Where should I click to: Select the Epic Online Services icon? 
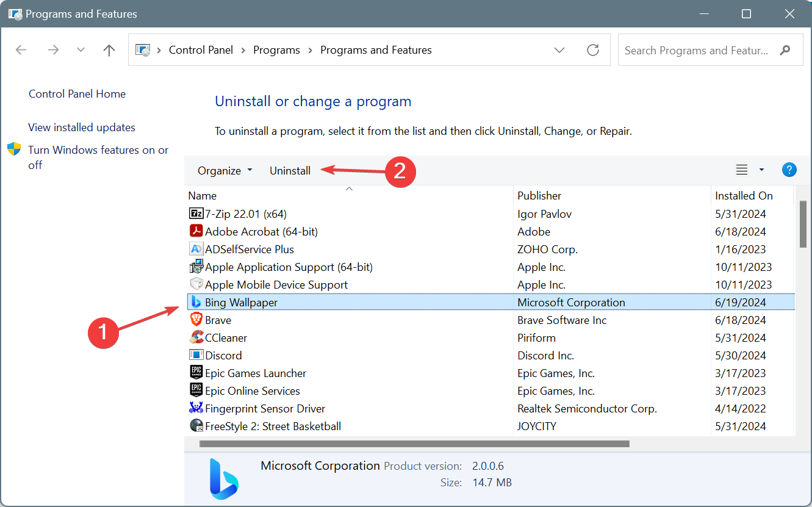[196, 390]
